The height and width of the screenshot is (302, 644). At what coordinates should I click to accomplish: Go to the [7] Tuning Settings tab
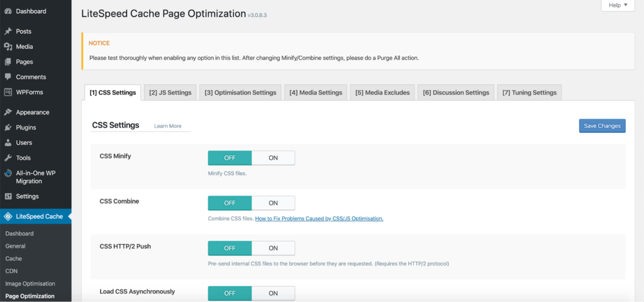(530, 92)
